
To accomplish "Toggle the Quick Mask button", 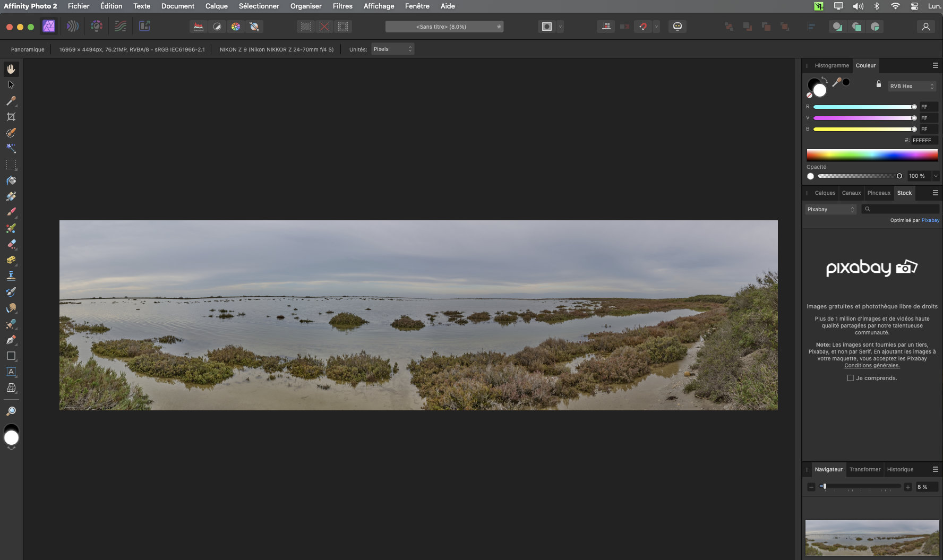I will click(547, 27).
